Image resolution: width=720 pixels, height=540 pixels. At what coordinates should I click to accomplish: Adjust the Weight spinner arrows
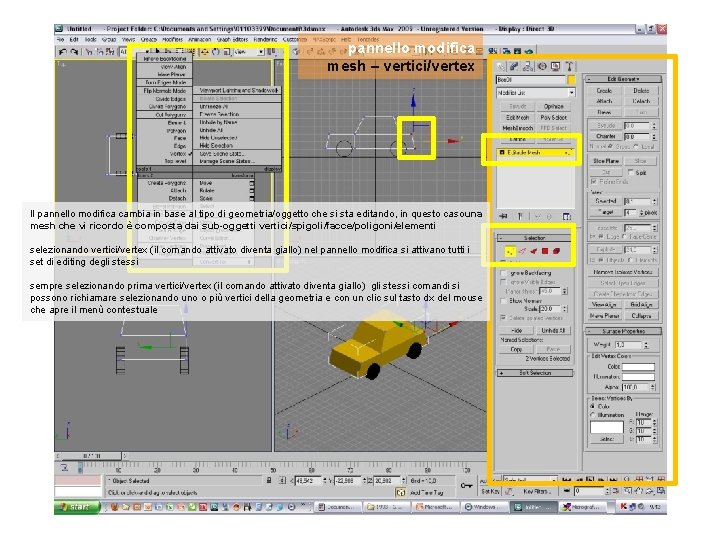(x=646, y=344)
